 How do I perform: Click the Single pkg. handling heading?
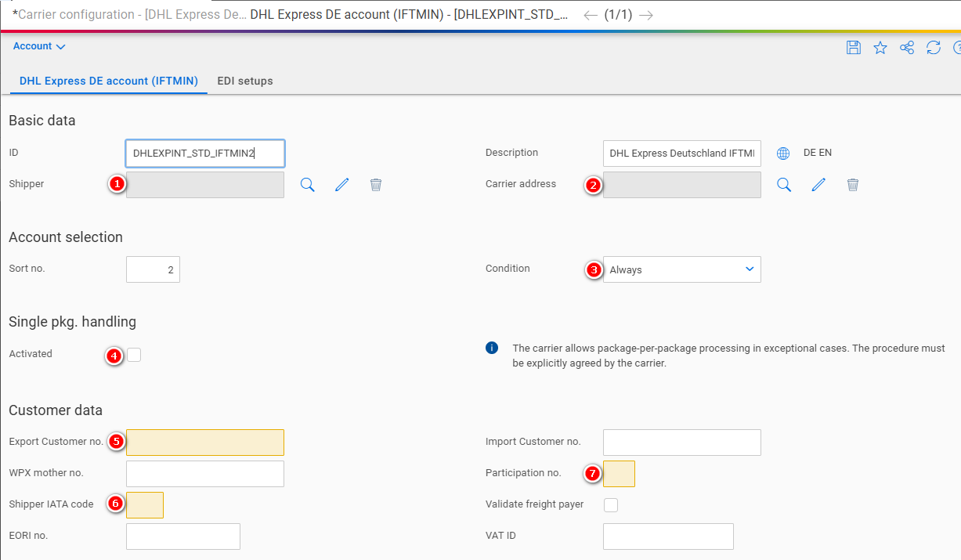[x=73, y=322]
